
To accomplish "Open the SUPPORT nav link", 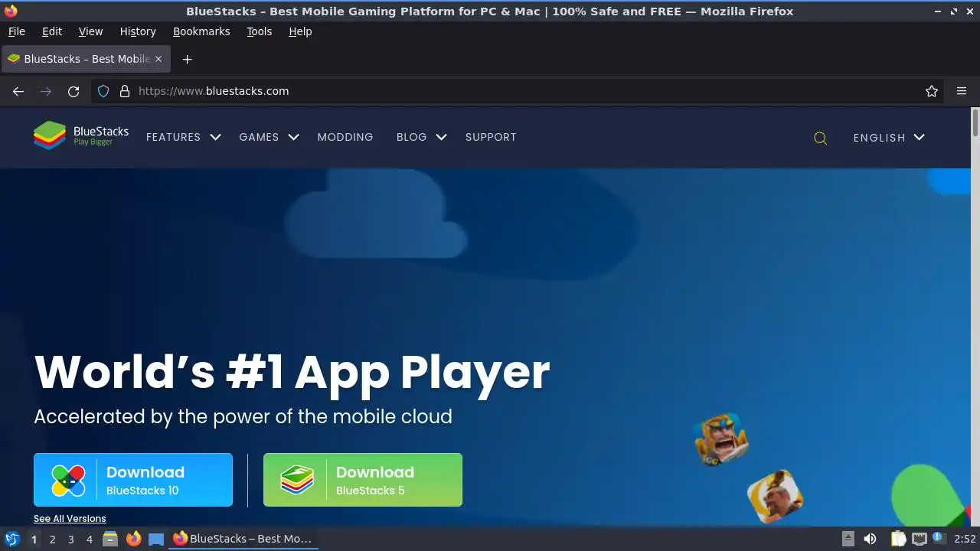I will pyautogui.click(x=491, y=137).
